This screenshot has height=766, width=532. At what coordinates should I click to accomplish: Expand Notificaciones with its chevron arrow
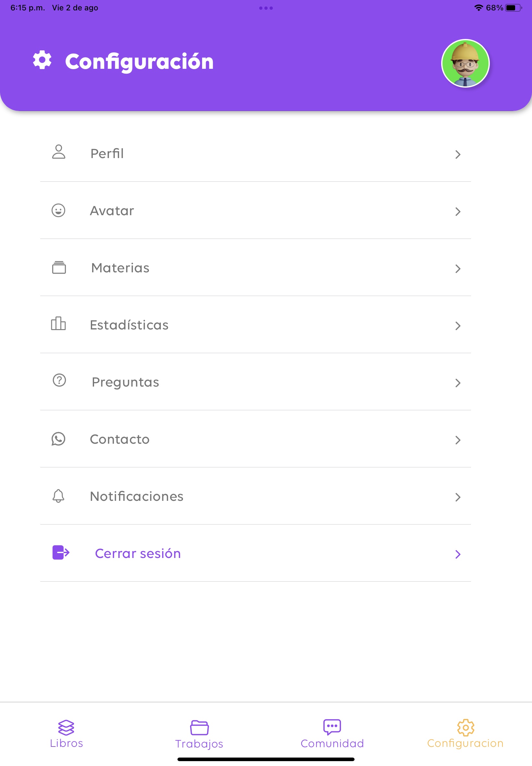click(x=458, y=497)
